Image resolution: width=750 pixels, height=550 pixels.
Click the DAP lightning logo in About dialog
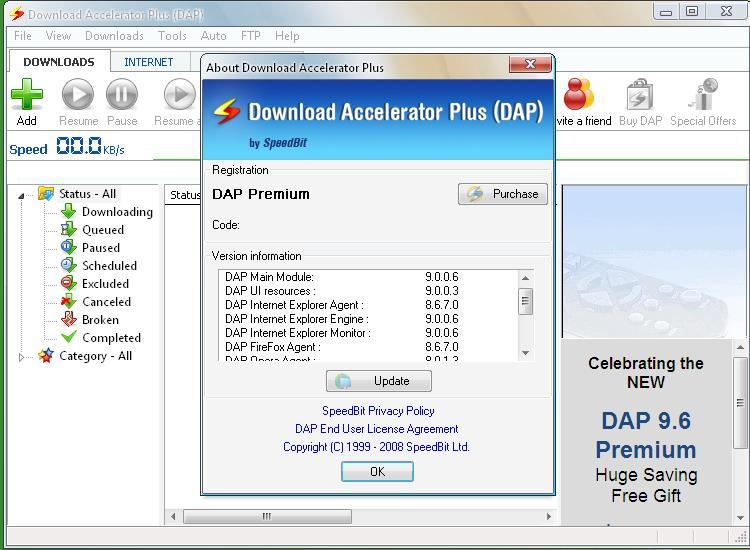226,111
